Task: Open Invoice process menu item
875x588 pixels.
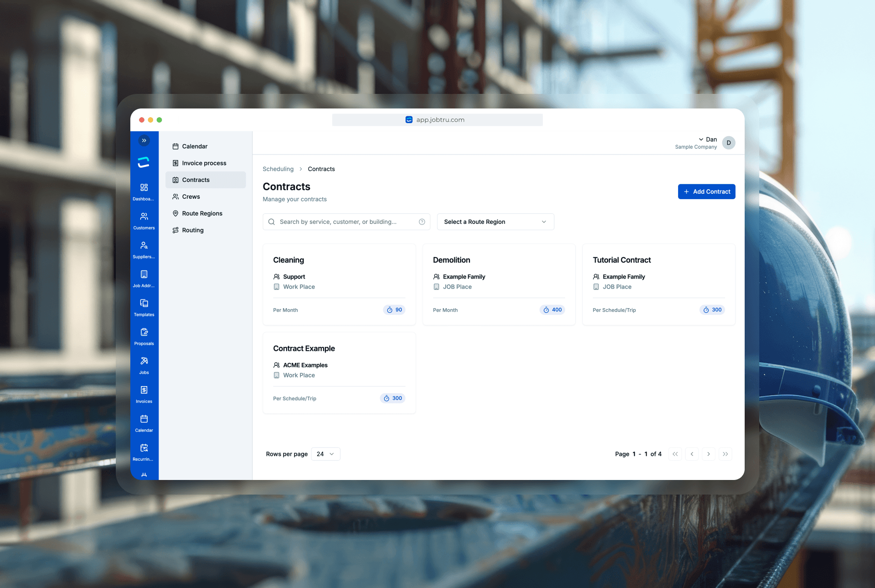Action: coord(204,163)
